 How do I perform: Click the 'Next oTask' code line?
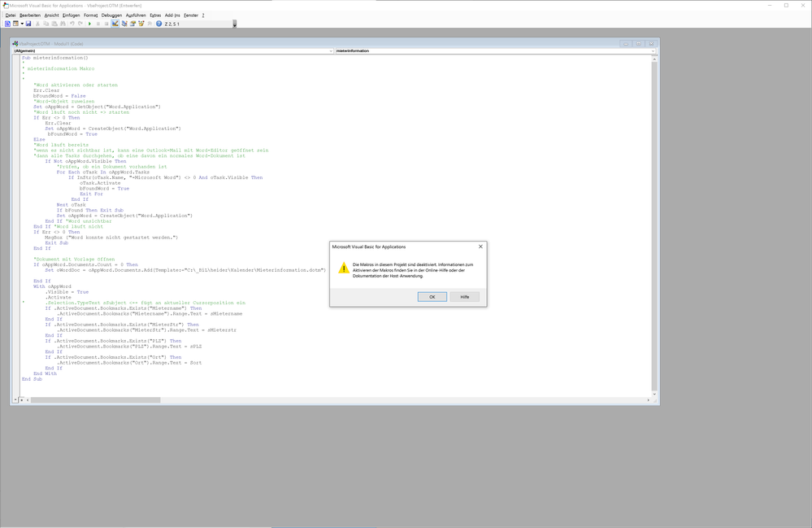[71, 205]
